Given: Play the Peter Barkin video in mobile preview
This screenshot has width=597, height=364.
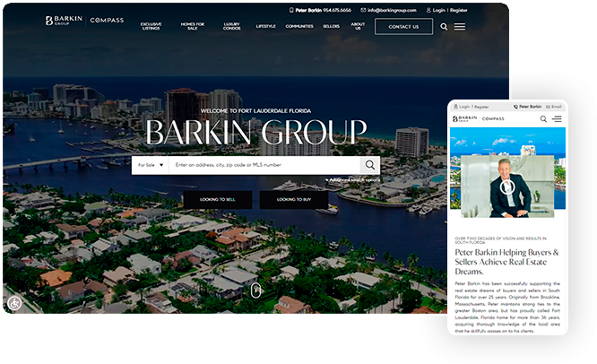Looking at the screenshot, I should click(x=507, y=186).
